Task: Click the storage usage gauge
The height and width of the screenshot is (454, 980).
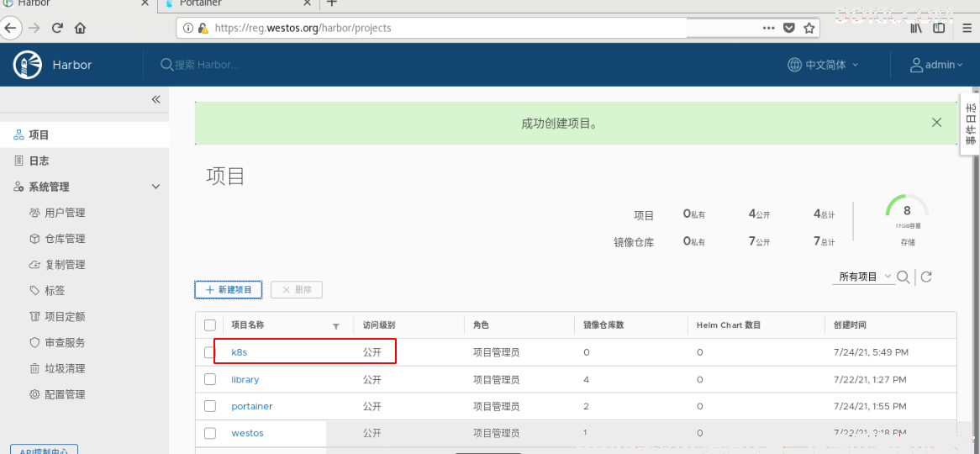Action: (x=907, y=211)
